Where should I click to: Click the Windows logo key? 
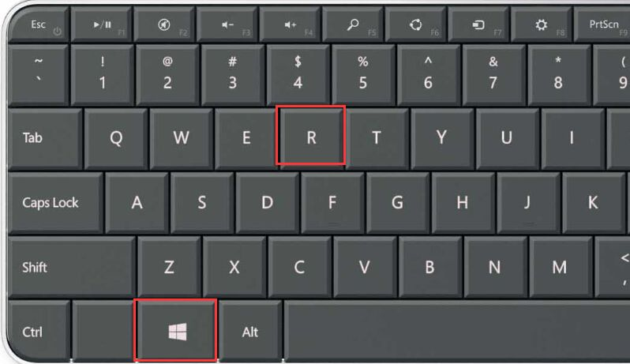(175, 330)
